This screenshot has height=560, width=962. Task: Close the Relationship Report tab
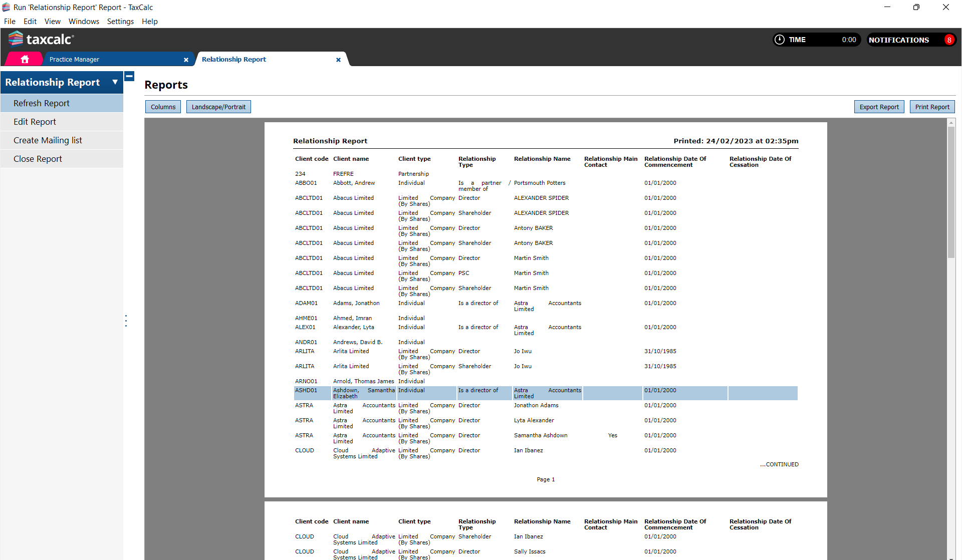tap(338, 60)
